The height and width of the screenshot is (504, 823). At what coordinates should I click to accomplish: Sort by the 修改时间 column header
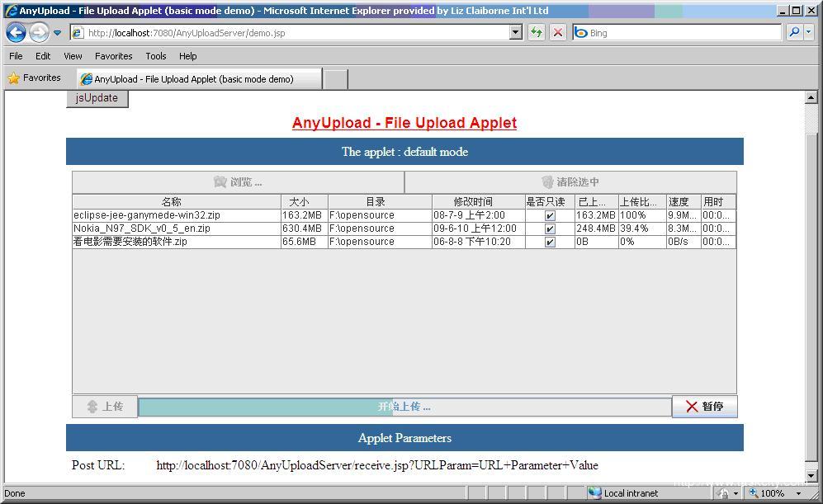pyautogui.click(x=478, y=201)
